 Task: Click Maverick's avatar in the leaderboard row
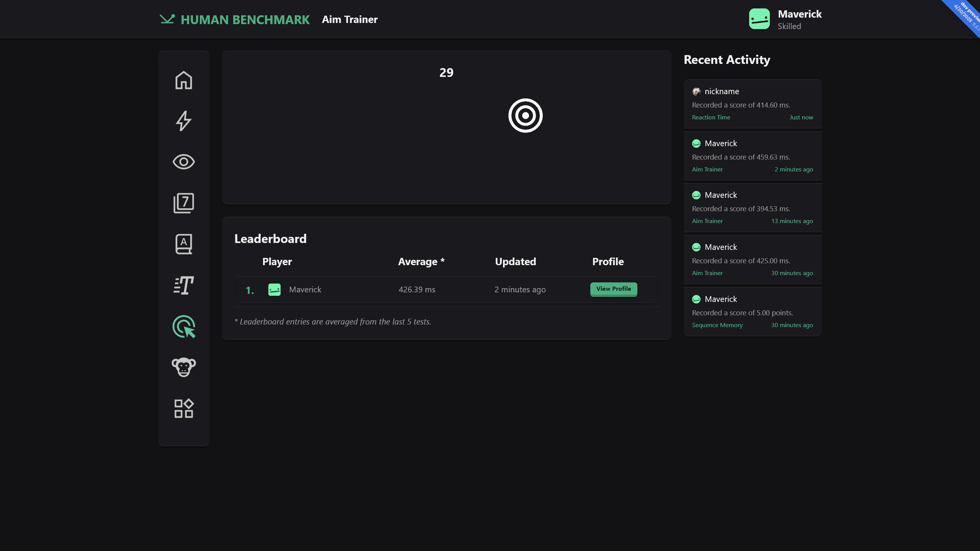click(274, 290)
